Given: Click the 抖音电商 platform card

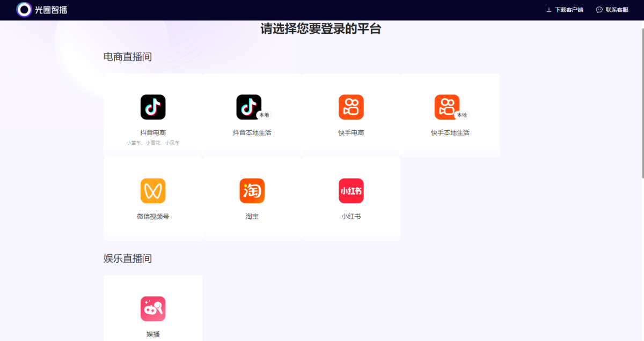Looking at the screenshot, I should point(152,115).
